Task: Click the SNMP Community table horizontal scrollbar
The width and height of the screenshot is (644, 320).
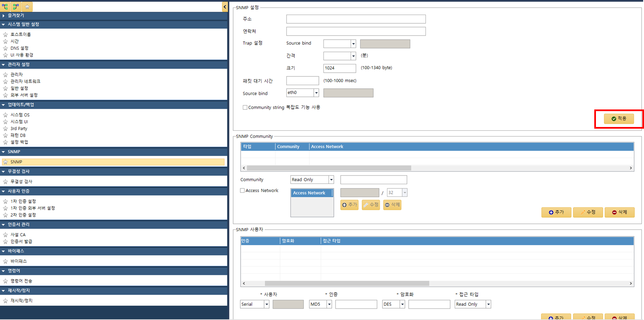Action: [x=329, y=168]
